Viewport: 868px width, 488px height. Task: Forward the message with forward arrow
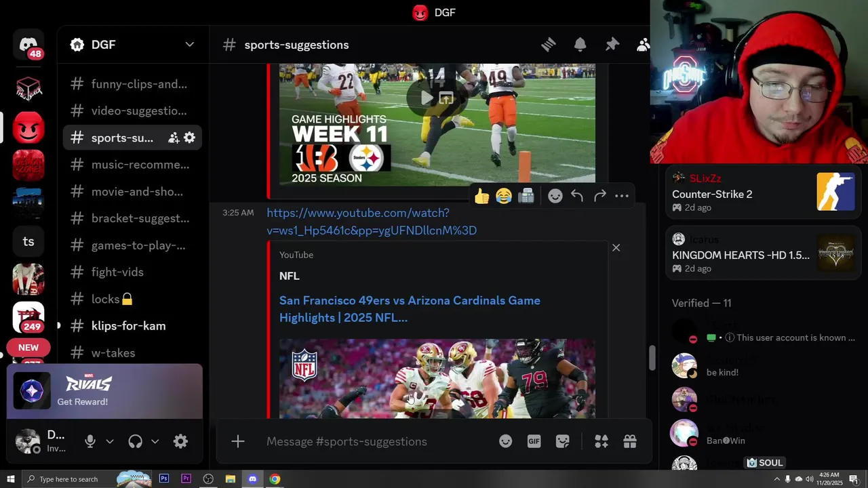(599, 196)
